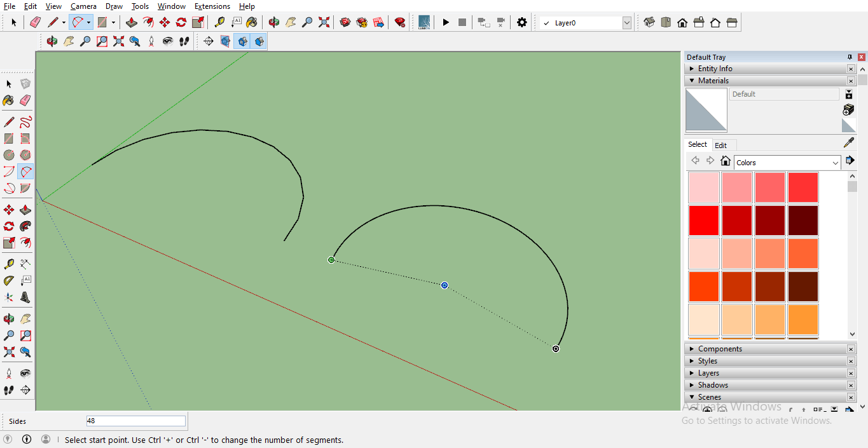Screen dimensions: 868x448
Task: Click the Sides value input field
Action: point(135,421)
